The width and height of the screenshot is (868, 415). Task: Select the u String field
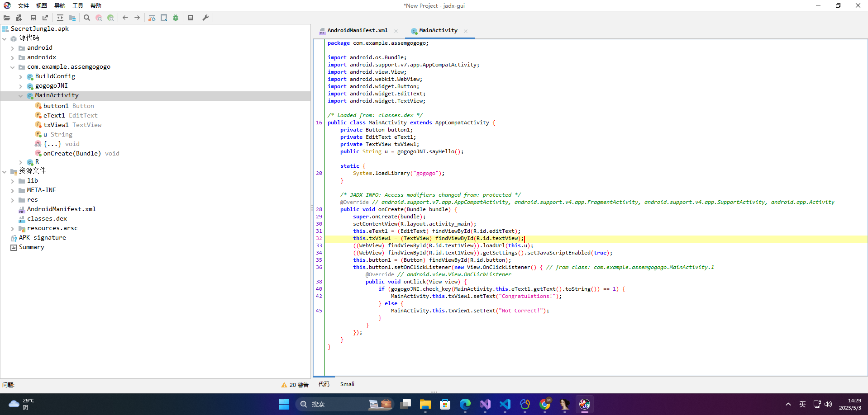tap(54, 134)
